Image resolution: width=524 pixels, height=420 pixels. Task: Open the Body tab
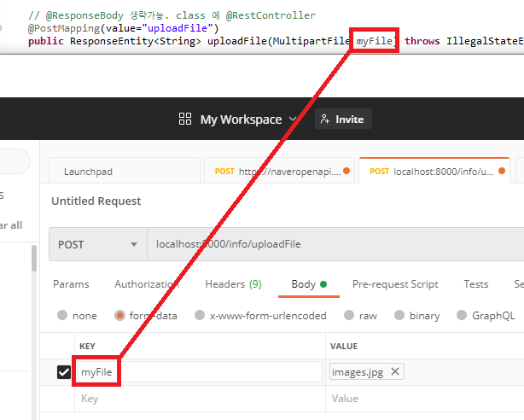click(x=309, y=284)
